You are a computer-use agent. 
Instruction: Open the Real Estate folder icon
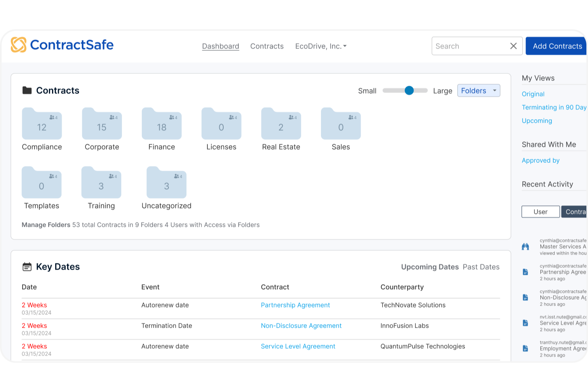coord(281,124)
